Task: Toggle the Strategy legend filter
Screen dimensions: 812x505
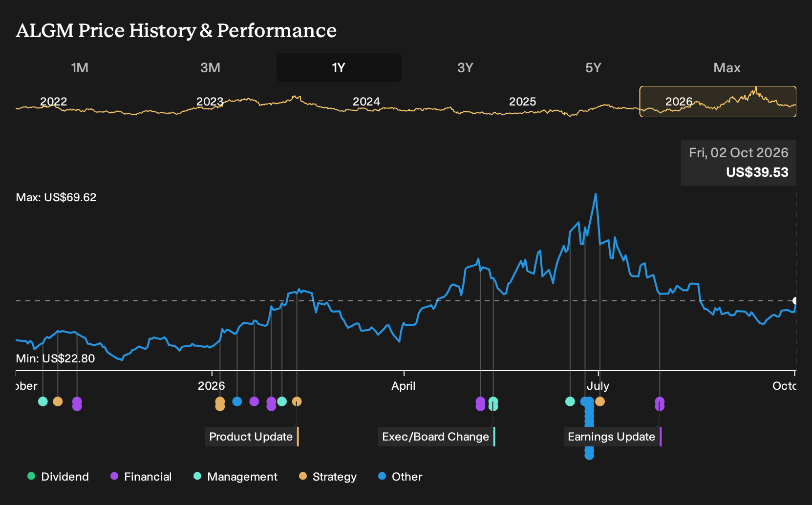Action: click(328, 477)
